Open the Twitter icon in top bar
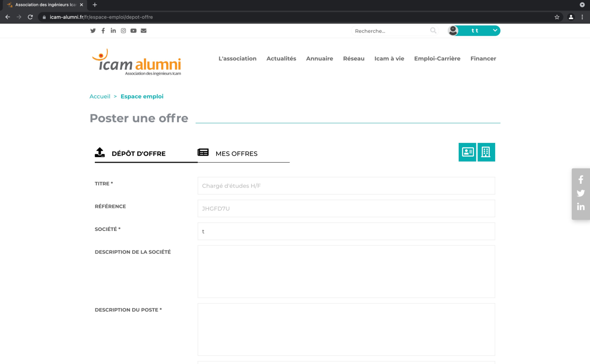Screen dimensions: 590x364 [93, 31]
